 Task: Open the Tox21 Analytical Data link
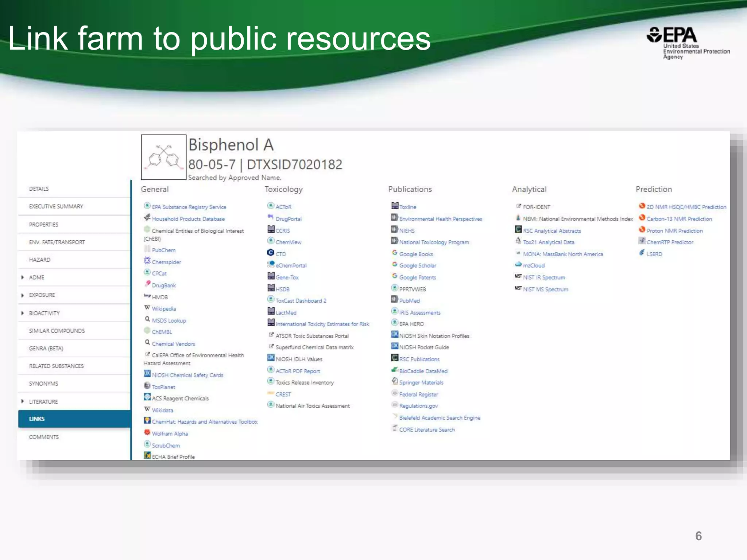point(549,242)
